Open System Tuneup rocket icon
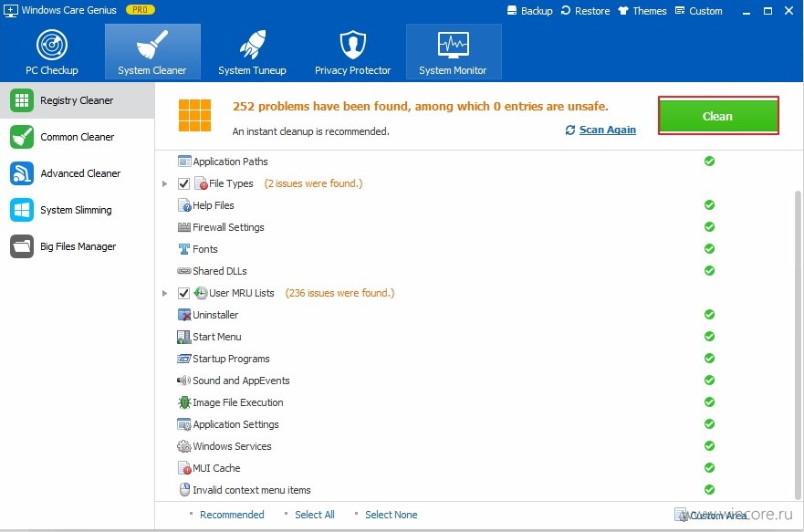The height and width of the screenshot is (532, 804). coord(252,44)
